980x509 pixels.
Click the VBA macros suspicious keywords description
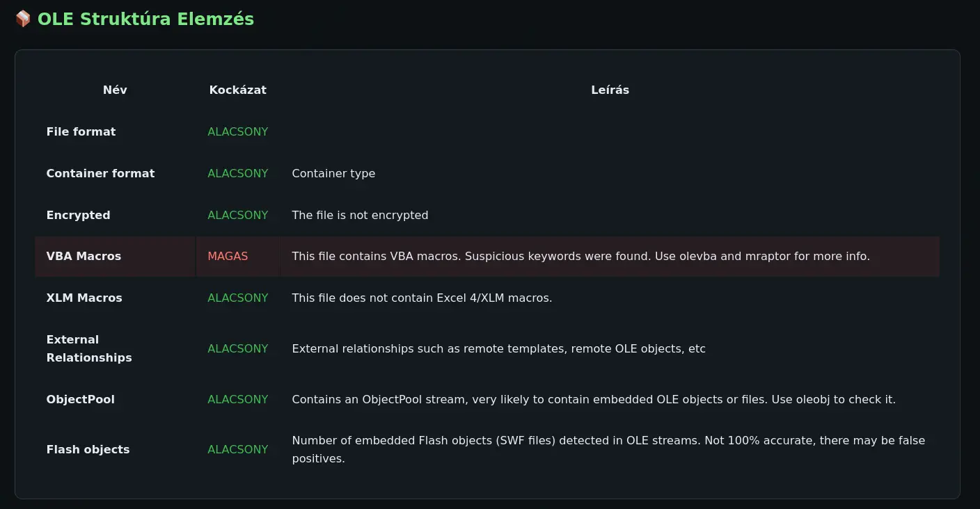pyautogui.click(x=580, y=256)
